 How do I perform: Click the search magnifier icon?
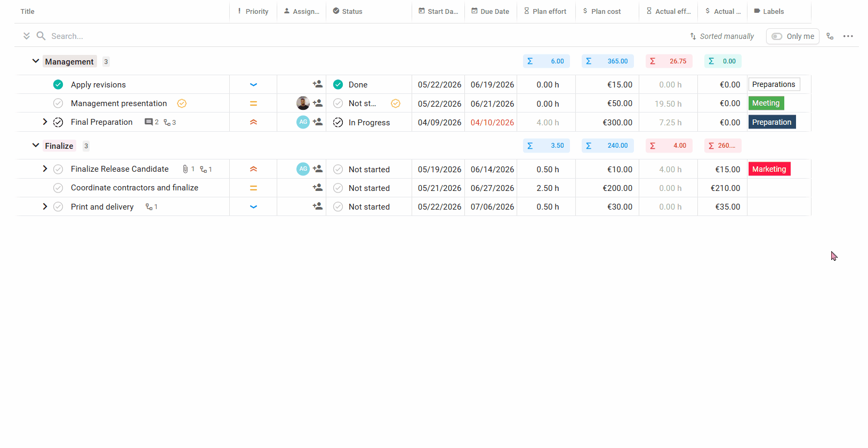click(x=41, y=36)
